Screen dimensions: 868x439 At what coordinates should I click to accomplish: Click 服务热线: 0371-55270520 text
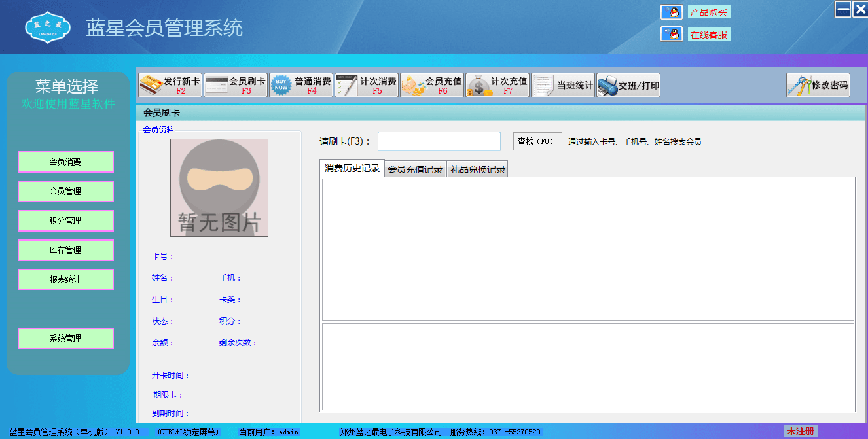click(496, 432)
